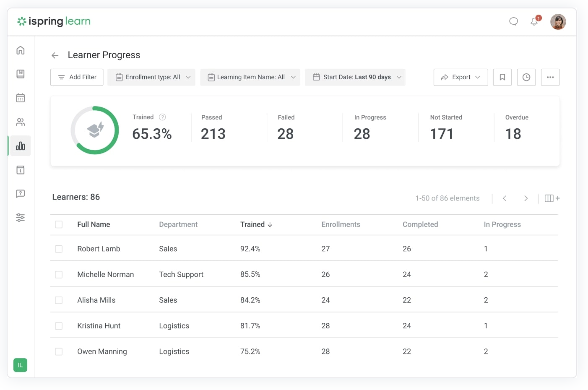This screenshot has width=588, height=390.
Task: Open the notifications bell icon
Action: point(534,21)
